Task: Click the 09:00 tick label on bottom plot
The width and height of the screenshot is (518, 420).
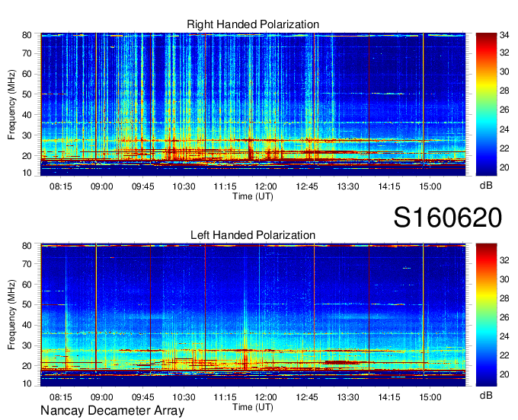Action: click(x=102, y=397)
